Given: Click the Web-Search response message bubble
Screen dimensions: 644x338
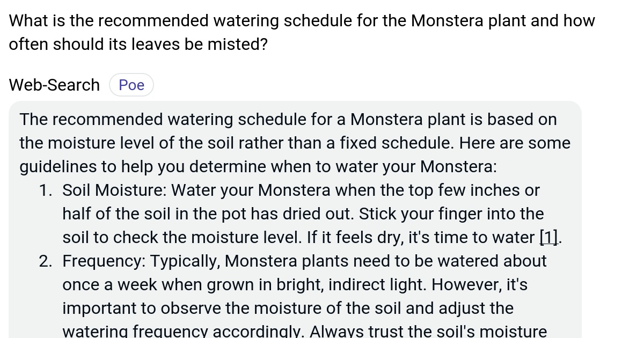Looking at the screenshot, I should click(295, 215).
